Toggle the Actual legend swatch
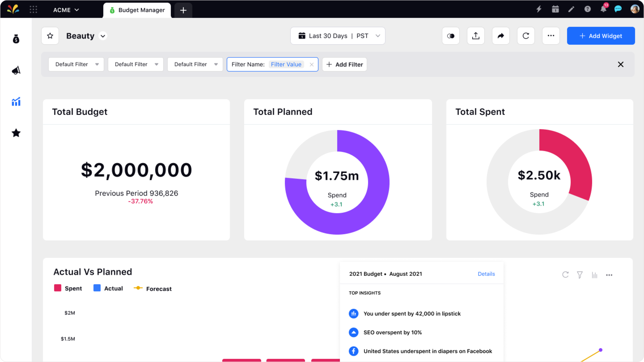The width and height of the screenshot is (644, 362). point(97,288)
